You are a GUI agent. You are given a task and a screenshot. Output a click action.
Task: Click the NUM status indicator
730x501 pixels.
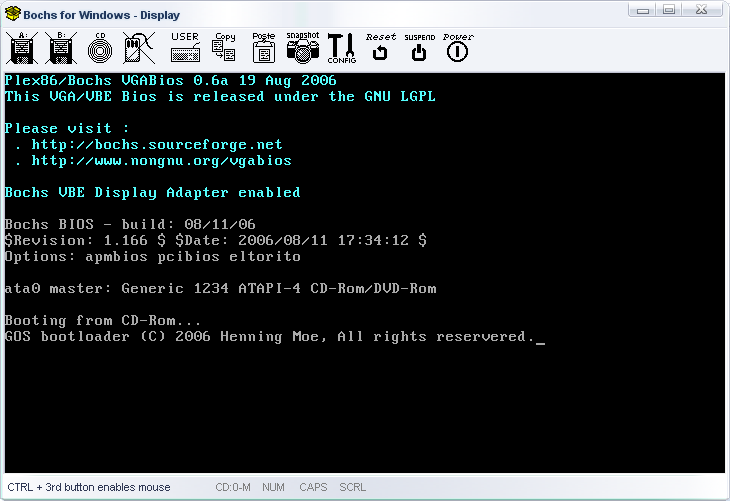pos(273,487)
